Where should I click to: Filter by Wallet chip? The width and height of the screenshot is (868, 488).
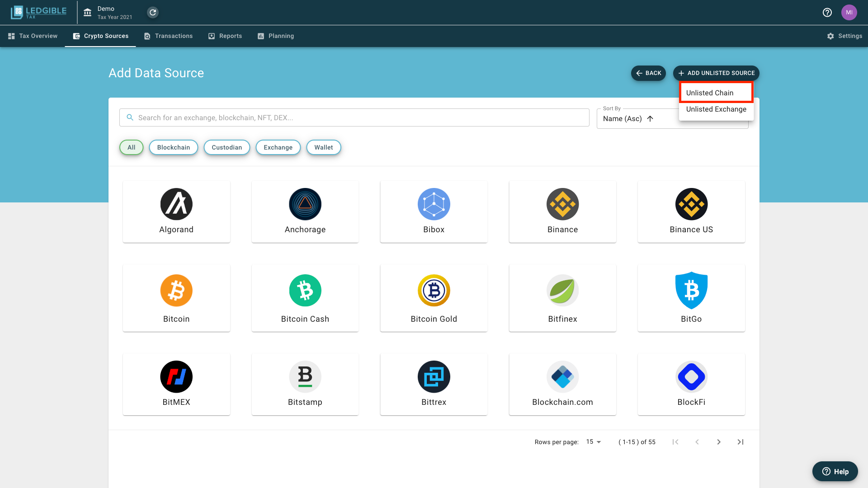click(x=324, y=147)
